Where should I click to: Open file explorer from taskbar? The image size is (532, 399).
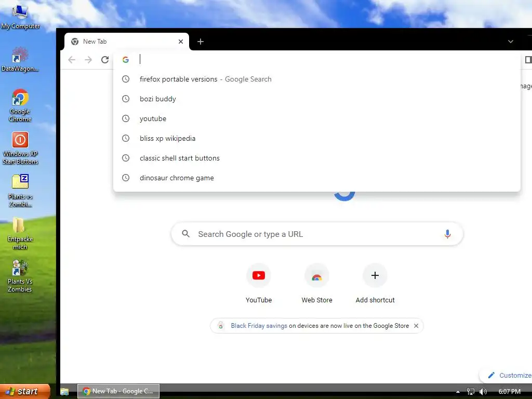[64, 392]
